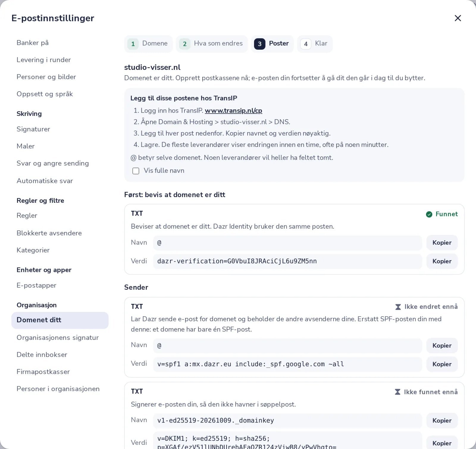
Task: Copy the SPF record value
Action: (x=442, y=364)
